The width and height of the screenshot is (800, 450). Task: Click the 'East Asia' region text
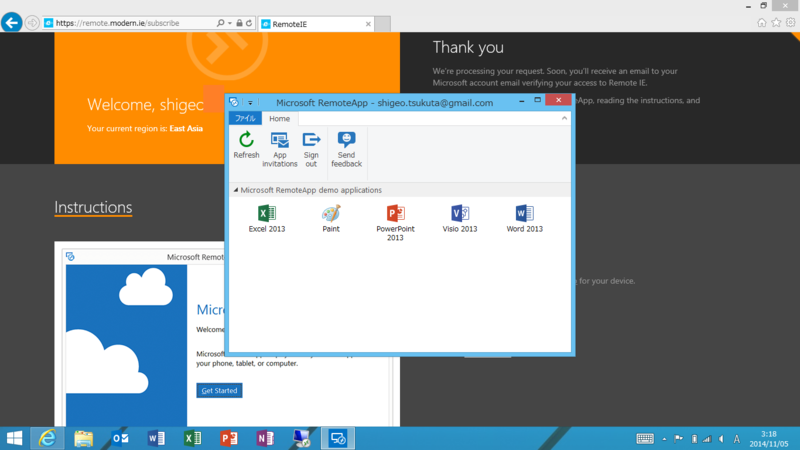tap(186, 129)
